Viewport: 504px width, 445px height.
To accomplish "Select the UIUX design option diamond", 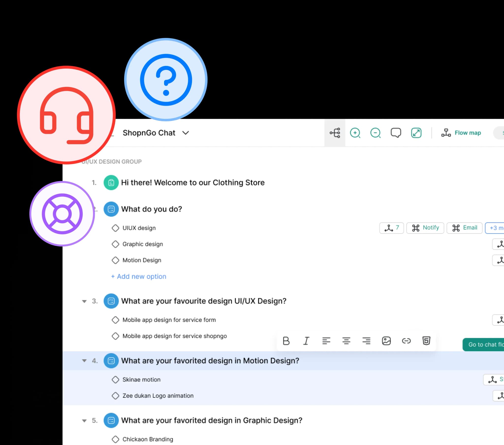I will coord(115,228).
